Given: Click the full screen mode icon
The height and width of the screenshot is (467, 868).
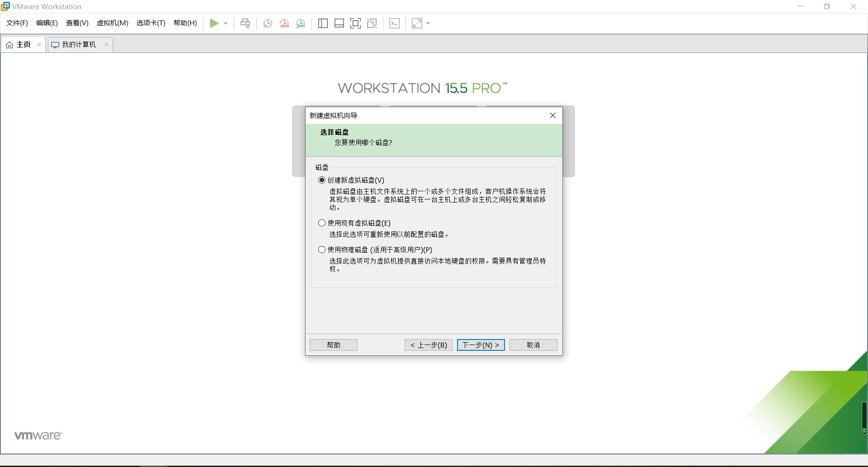Looking at the screenshot, I should click(355, 23).
